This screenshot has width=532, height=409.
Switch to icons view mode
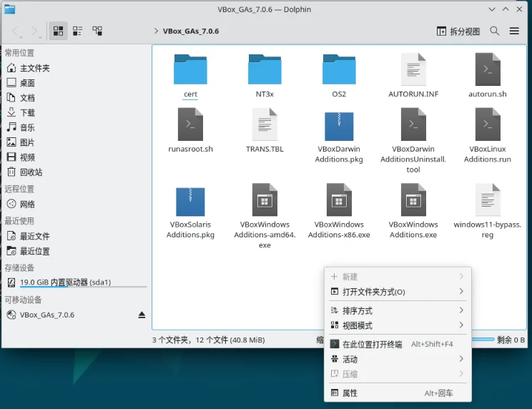pos(58,31)
